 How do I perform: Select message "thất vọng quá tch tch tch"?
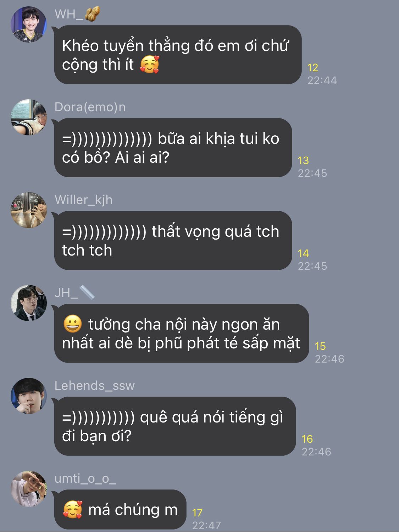pos(173,241)
